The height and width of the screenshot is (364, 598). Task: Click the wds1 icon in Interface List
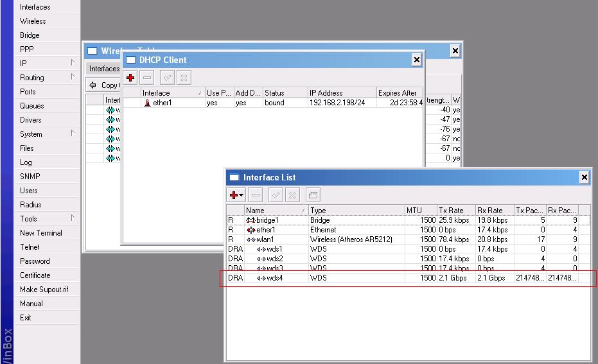point(261,249)
